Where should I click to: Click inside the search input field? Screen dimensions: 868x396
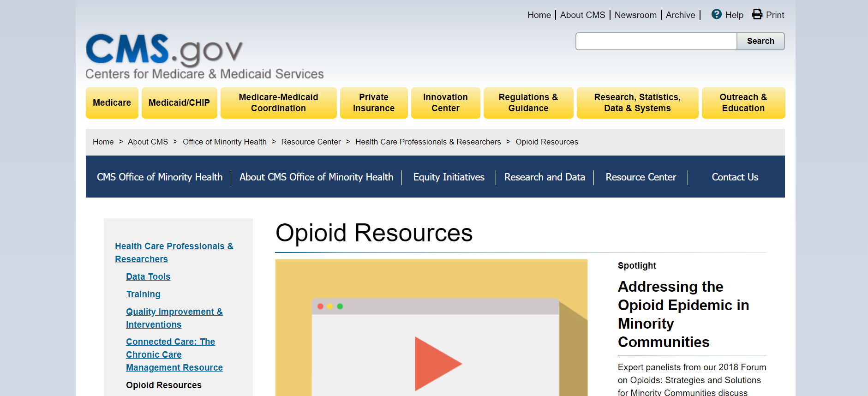pos(656,41)
